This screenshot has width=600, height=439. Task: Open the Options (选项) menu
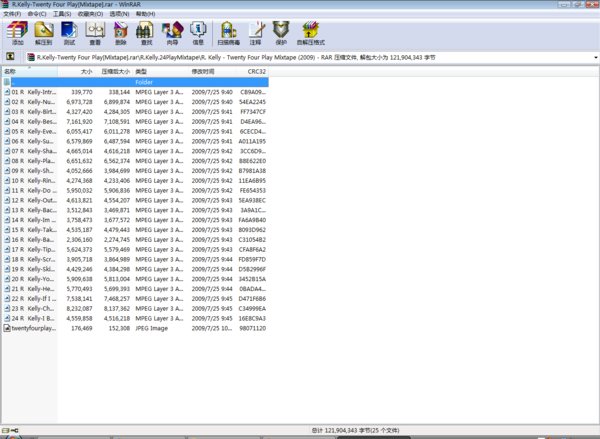click(x=119, y=14)
